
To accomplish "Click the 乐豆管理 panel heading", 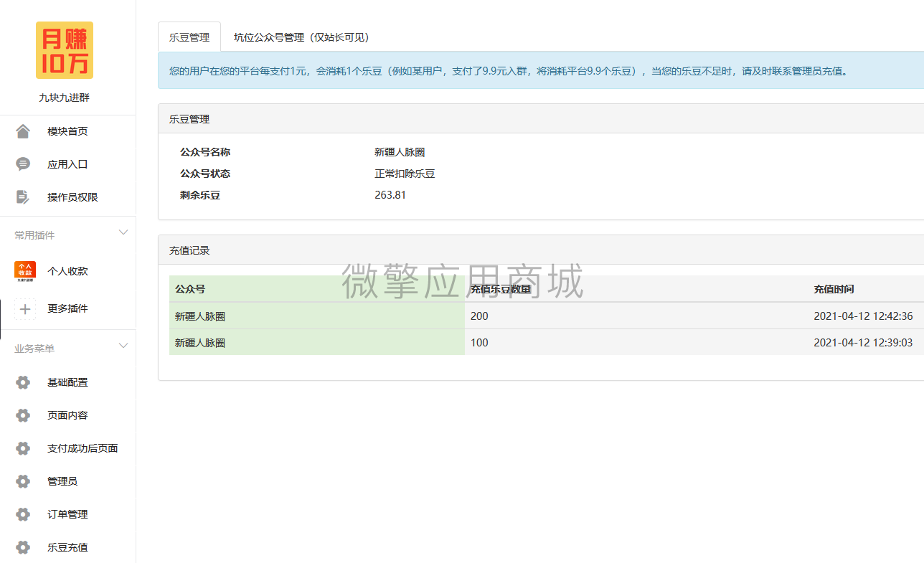I will click(189, 119).
